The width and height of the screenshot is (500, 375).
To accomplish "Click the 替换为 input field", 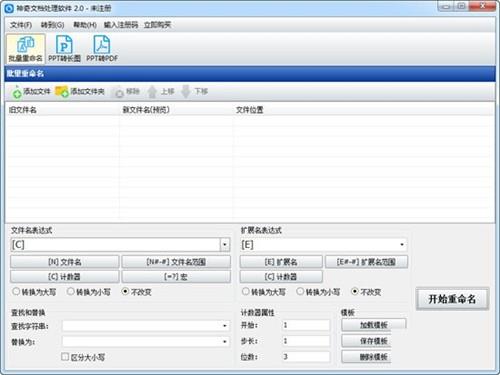I will [141, 342].
